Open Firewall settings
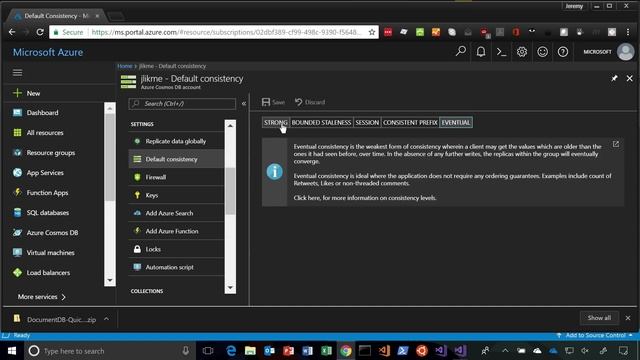640x360 pixels. click(176, 177)
